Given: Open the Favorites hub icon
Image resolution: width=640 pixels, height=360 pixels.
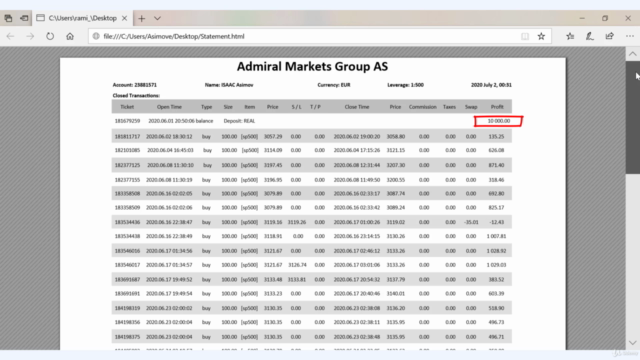Looking at the screenshot, I should pos(570,36).
